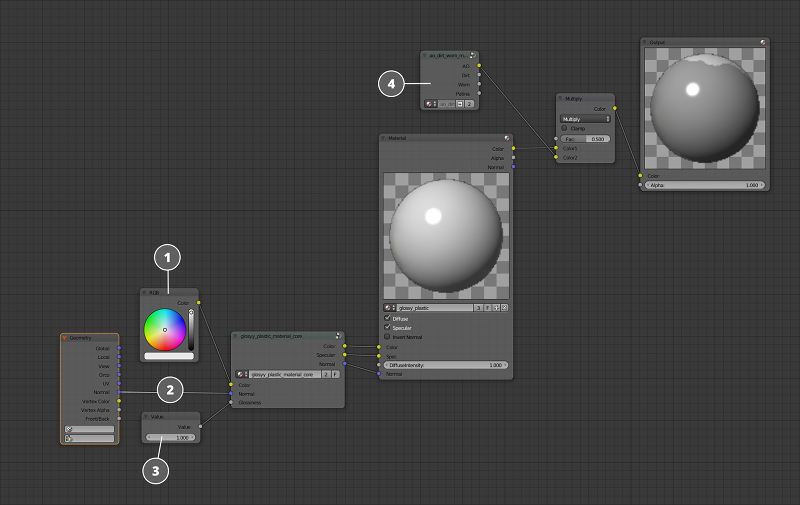
Task: Click the fake user F button on glossy_plastic_material_core
Action: [335, 374]
